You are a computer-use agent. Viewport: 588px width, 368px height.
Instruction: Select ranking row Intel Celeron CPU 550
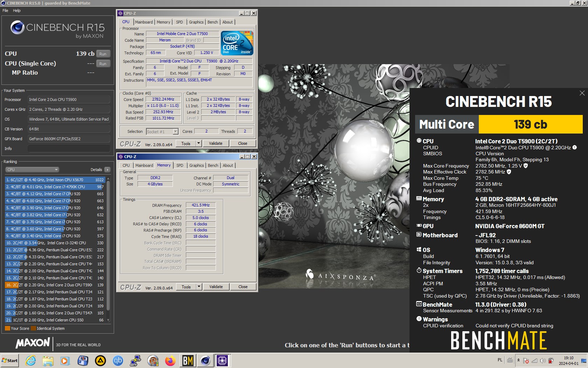click(55, 320)
